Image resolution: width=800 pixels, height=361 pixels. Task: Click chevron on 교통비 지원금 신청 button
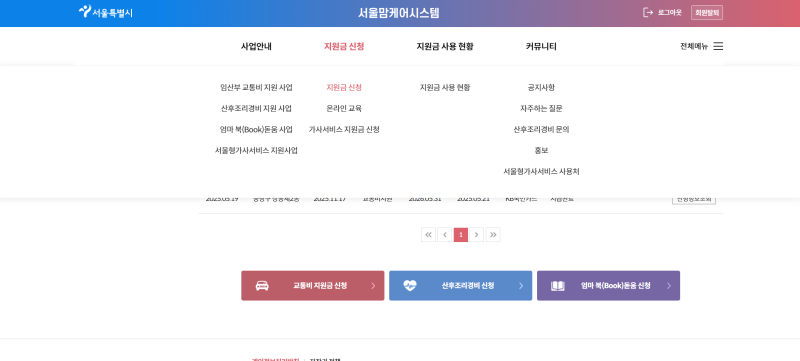coord(373,286)
